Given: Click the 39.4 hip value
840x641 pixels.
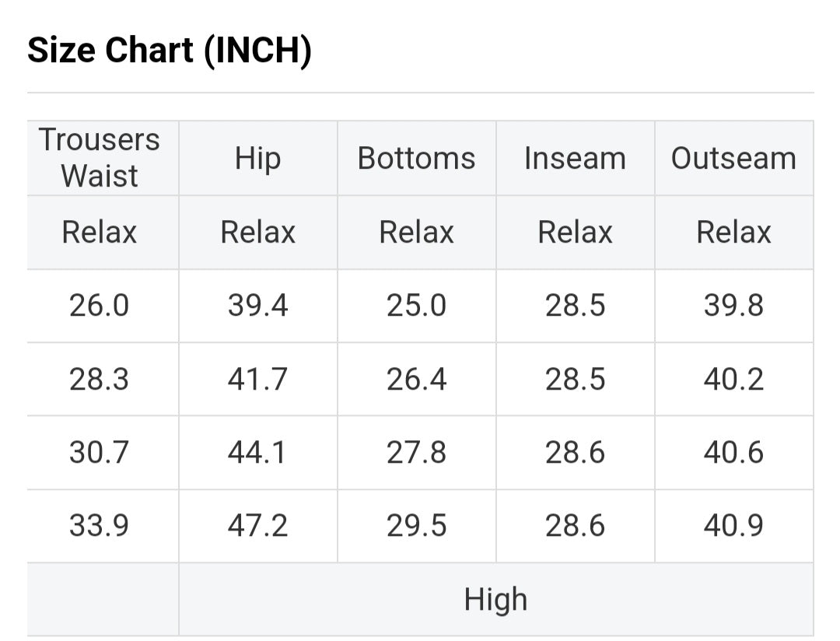Looking at the screenshot, I should [257, 306].
